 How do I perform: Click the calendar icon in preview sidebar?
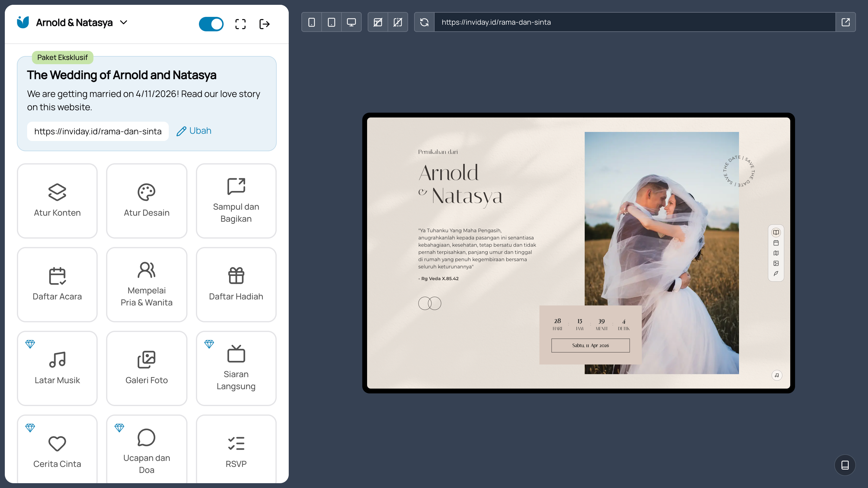click(x=776, y=243)
